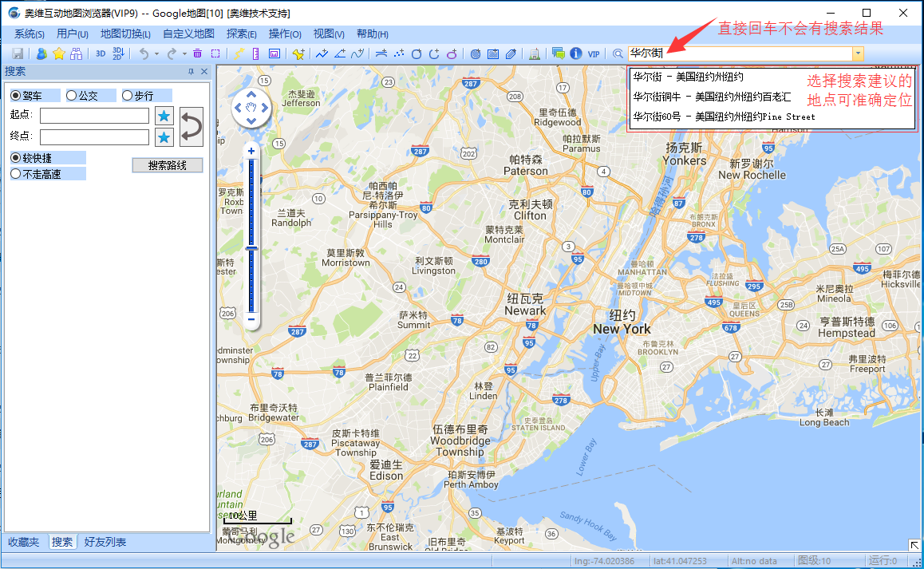Select the add curve tool
Viewport: 924px width, 569px height.
coord(357,53)
